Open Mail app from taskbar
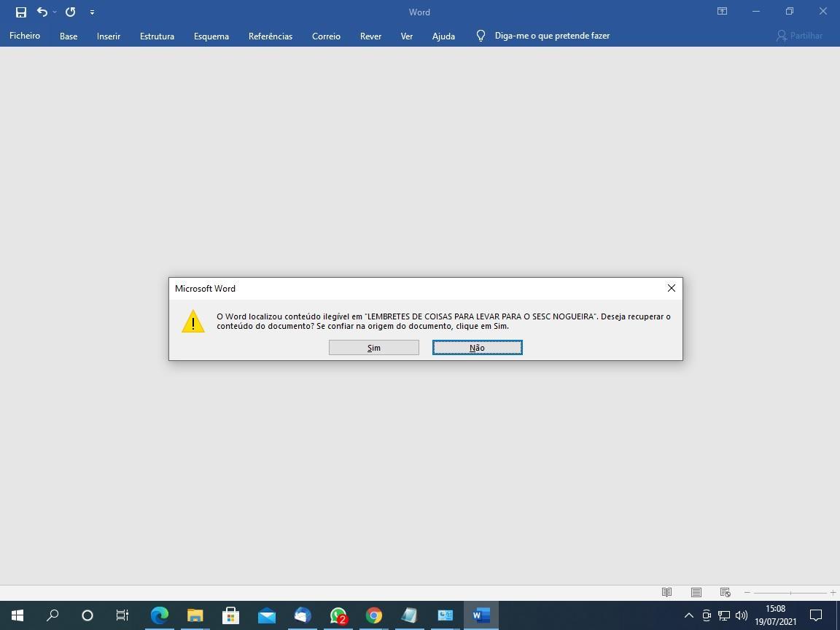This screenshot has height=630, width=840. pos(267,615)
